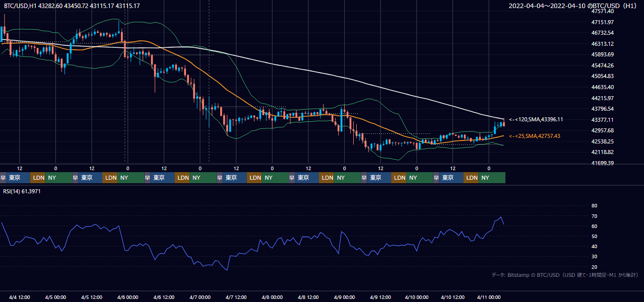644x302 pixels.
Task: Select the 120 SMA 43396.11 label
Action: coord(536,120)
